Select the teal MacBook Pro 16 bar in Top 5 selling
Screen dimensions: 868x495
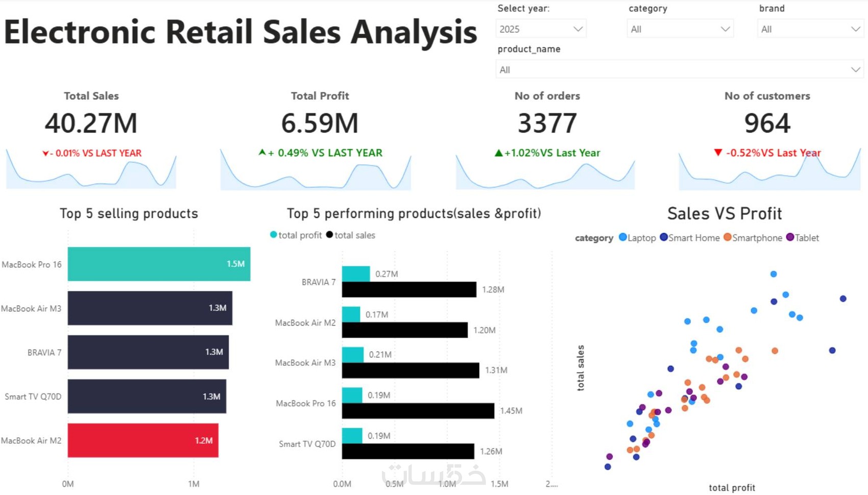159,264
